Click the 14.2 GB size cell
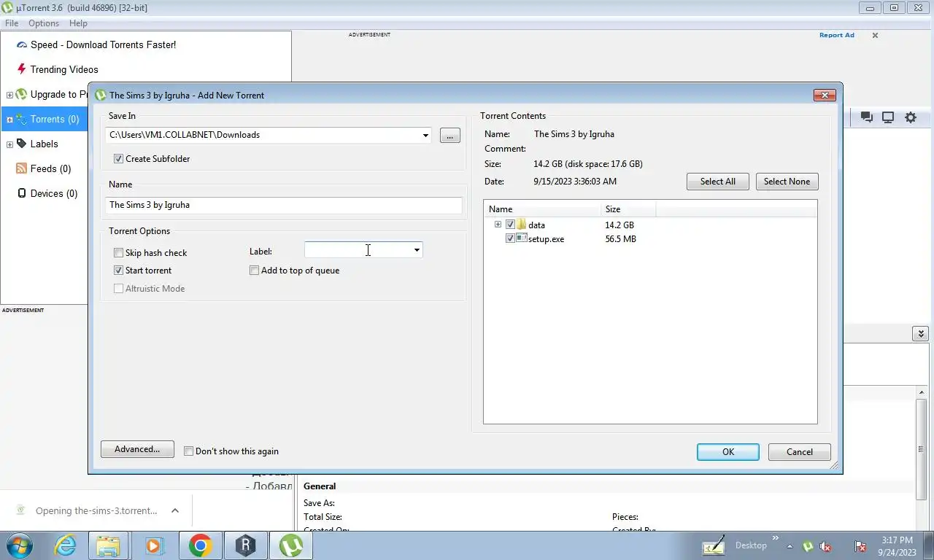Image resolution: width=934 pixels, height=560 pixels. pyautogui.click(x=620, y=225)
